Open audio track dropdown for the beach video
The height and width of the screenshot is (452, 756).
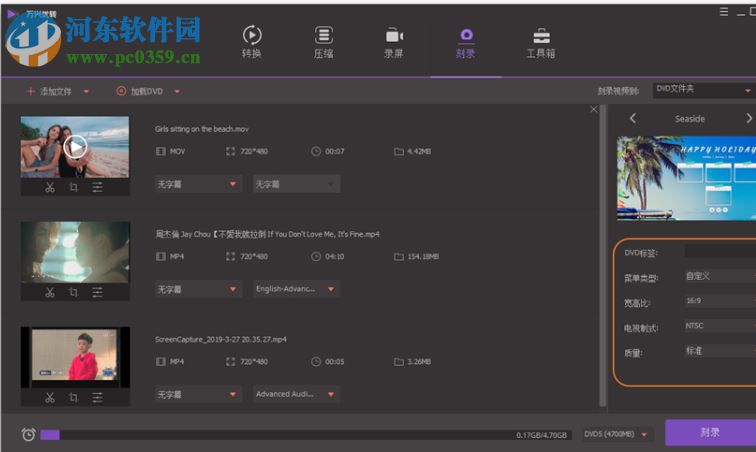(x=297, y=184)
